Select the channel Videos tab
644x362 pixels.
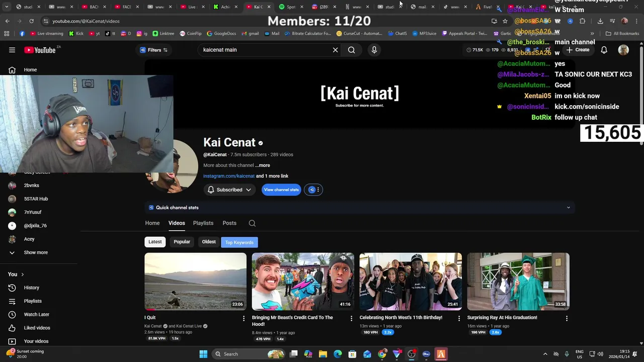[x=177, y=223]
